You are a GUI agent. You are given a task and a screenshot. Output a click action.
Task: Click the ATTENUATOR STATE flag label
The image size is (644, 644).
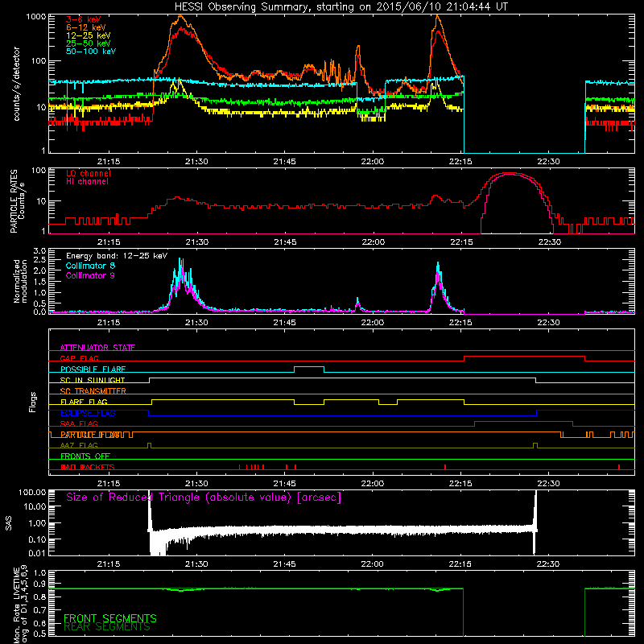[x=97, y=348]
